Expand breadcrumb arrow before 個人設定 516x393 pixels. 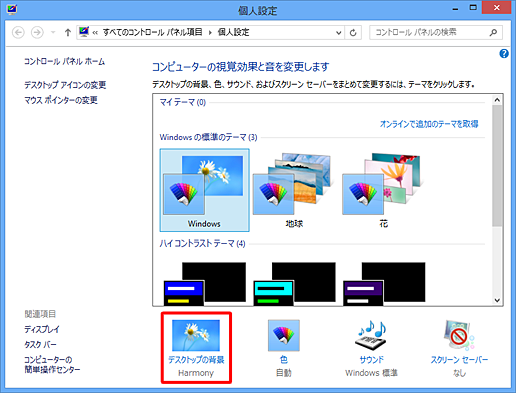(x=210, y=33)
